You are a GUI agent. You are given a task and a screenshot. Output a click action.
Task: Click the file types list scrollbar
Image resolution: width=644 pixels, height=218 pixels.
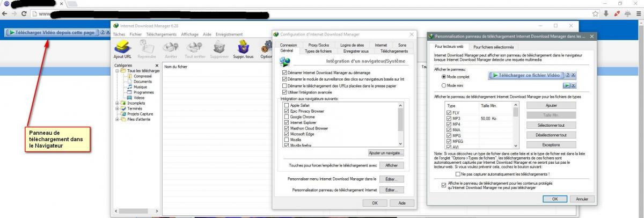pyautogui.click(x=516, y=126)
